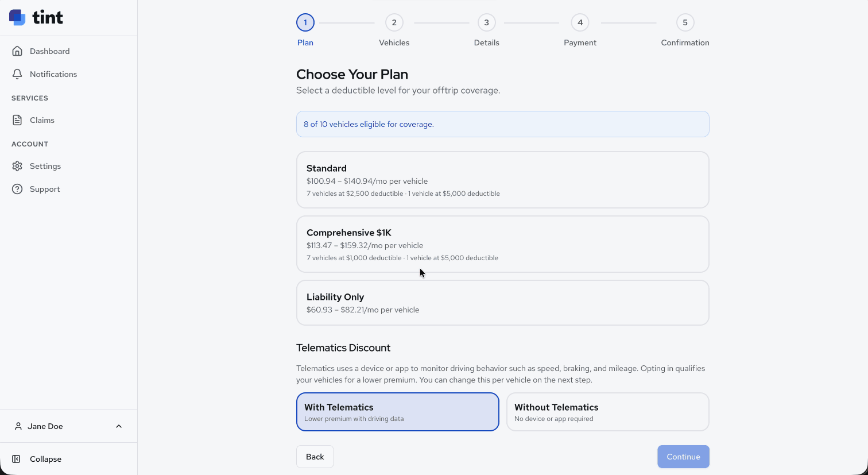Click the tint logo in the sidebar

[x=36, y=17]
